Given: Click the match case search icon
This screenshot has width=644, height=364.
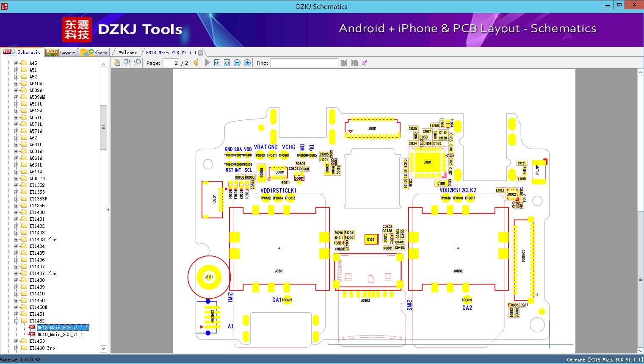Looking at the screenshot, I should (365, 63).
